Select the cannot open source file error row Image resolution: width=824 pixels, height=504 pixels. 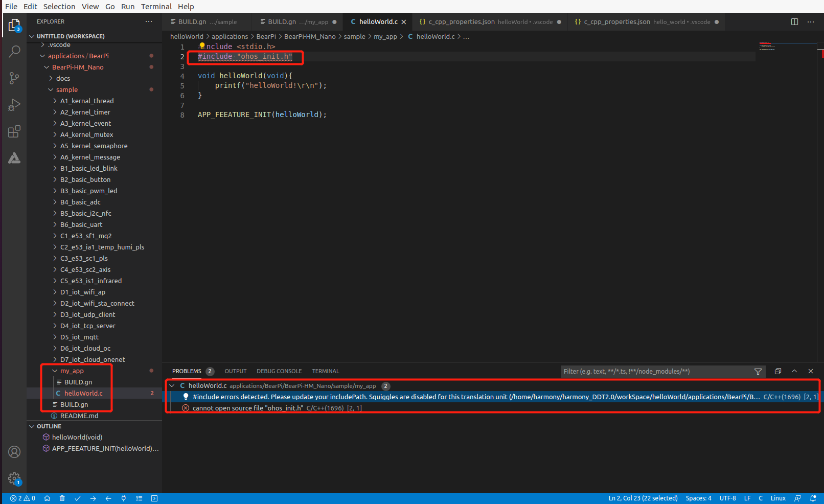[x=493, y=408]
